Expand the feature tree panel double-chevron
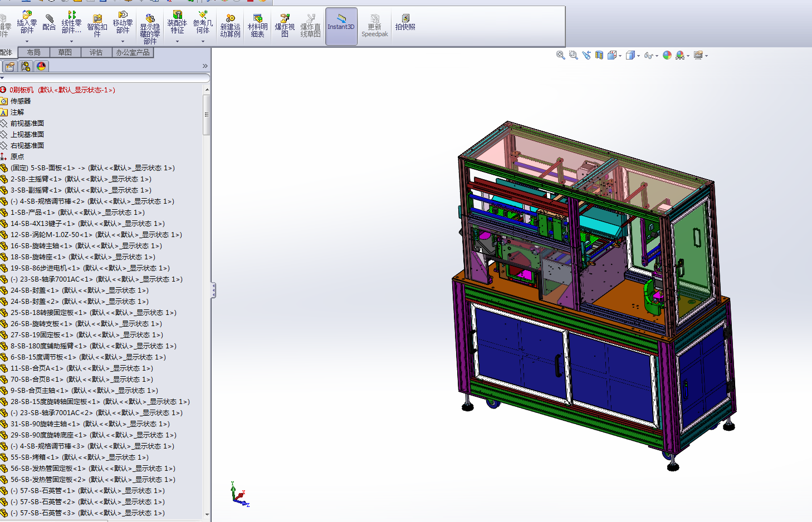 click(205, 66)
